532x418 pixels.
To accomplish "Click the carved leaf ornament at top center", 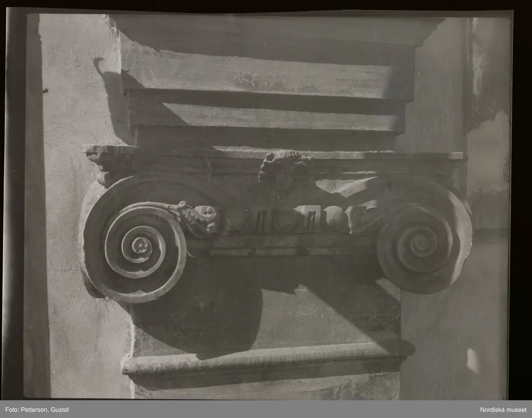I will 282,166.
